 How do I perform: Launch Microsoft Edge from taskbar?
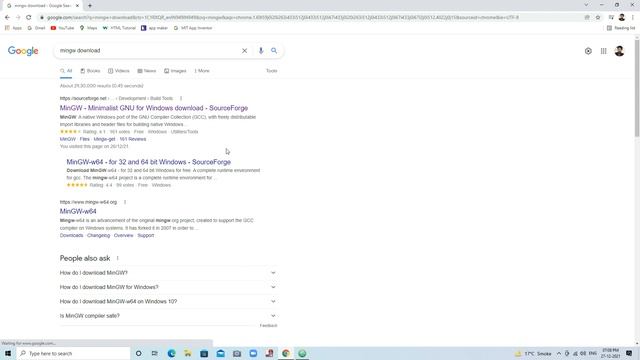pyautogui.click(x=171, y=353)
